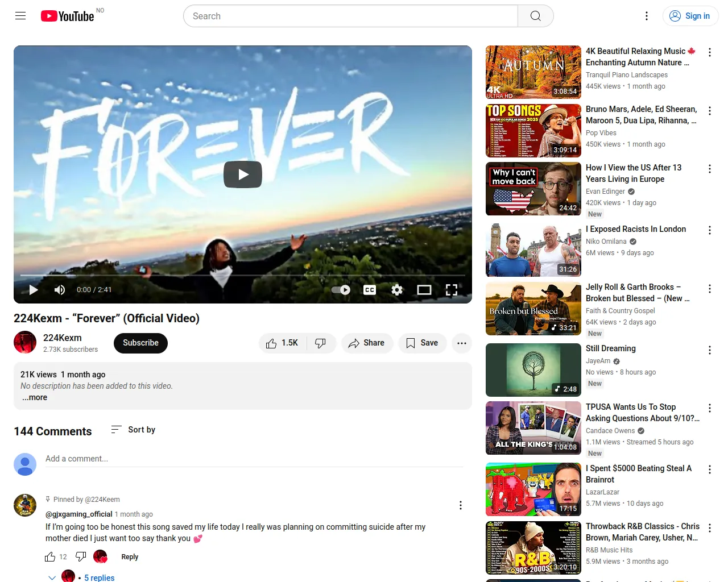Visit Evan Edinger channel link

605,192
